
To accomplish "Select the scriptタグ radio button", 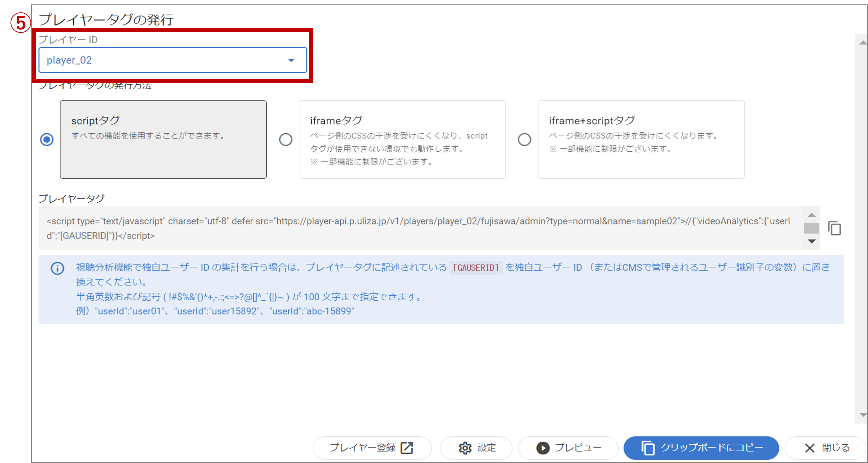I will (x=47, y=139).
